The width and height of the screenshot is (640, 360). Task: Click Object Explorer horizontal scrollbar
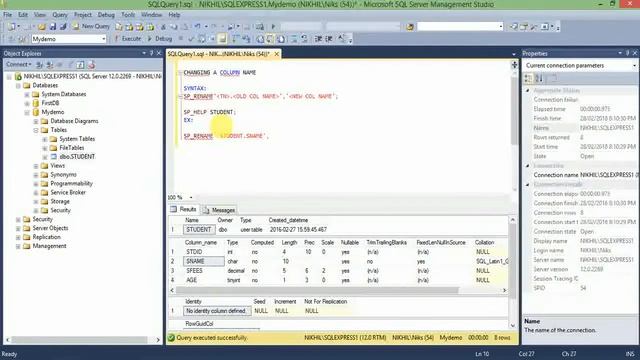[x=79, y=340]
